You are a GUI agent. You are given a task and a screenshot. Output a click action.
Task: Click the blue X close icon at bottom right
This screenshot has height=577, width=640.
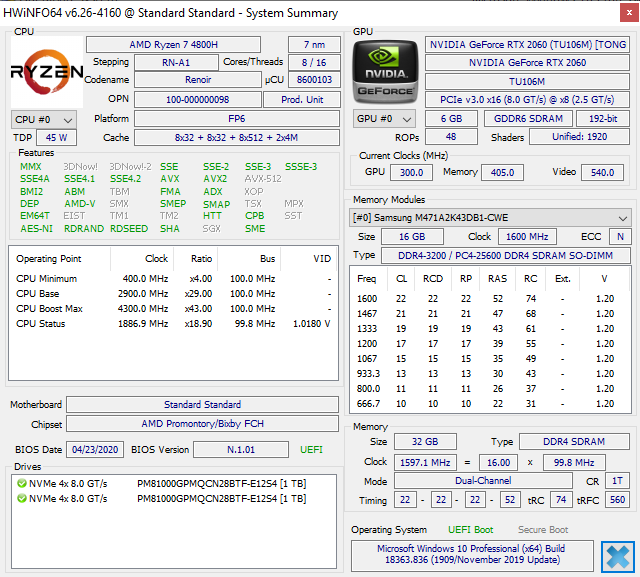(x=618, y=557)
